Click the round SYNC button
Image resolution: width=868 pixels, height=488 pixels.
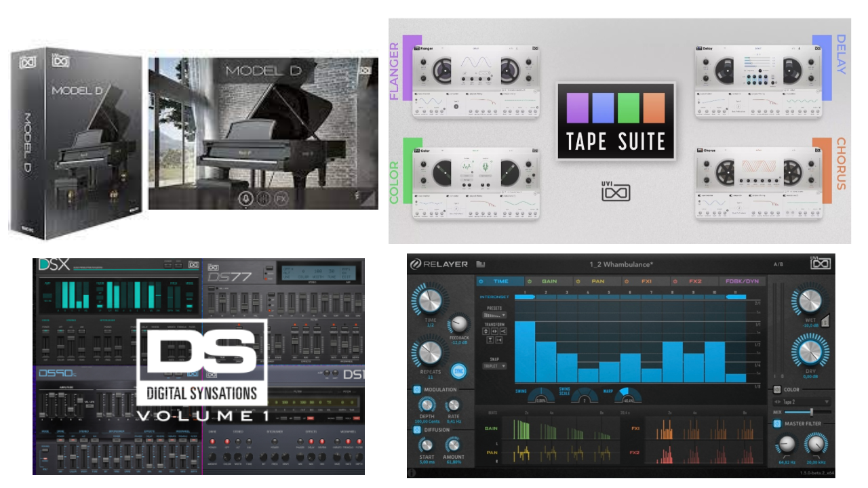point(458,371)
